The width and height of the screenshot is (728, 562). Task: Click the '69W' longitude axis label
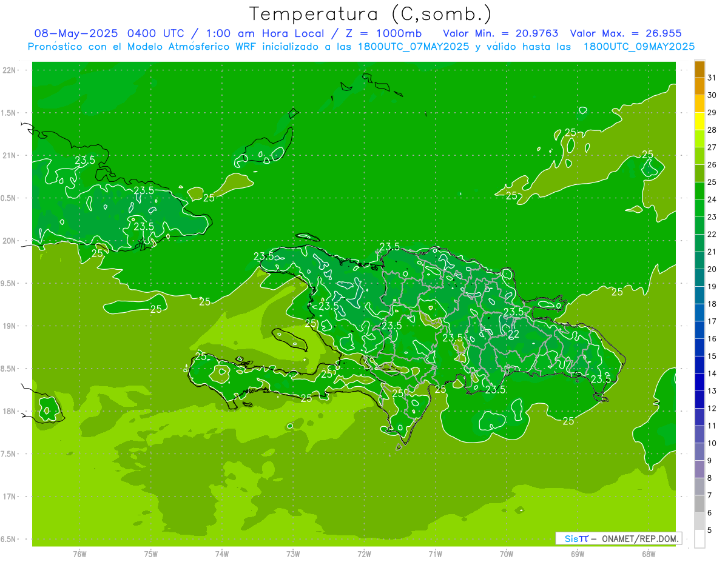click(578, 555)
